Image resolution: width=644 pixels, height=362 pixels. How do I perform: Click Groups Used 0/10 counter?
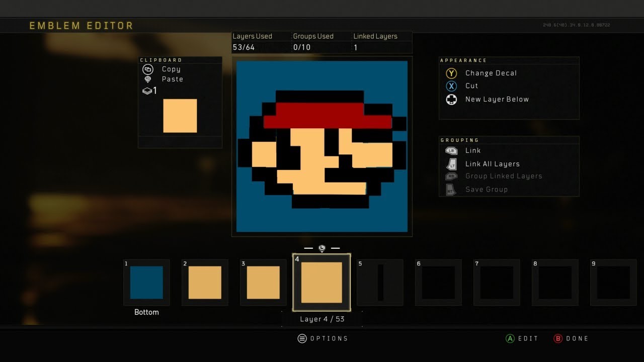313,42
